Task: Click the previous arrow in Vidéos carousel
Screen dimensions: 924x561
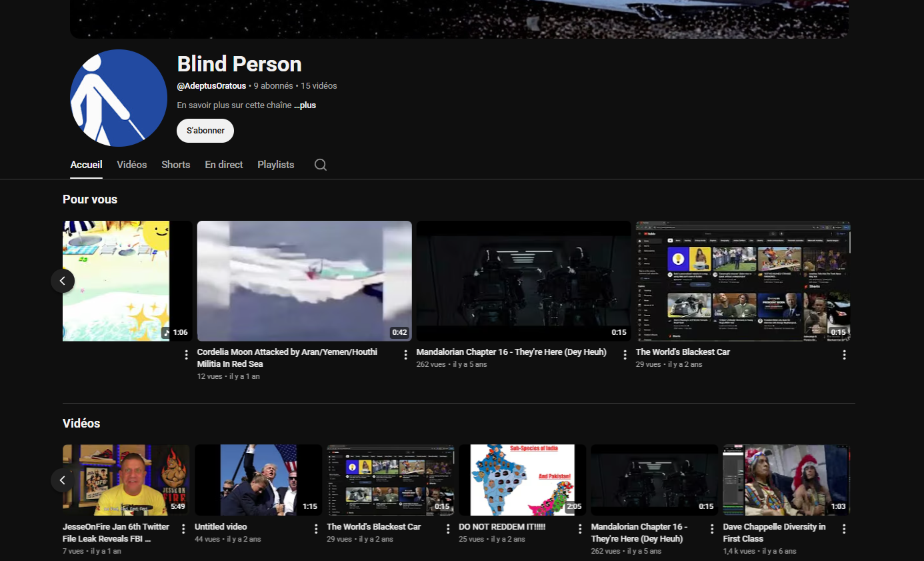Action: [63, 480]
